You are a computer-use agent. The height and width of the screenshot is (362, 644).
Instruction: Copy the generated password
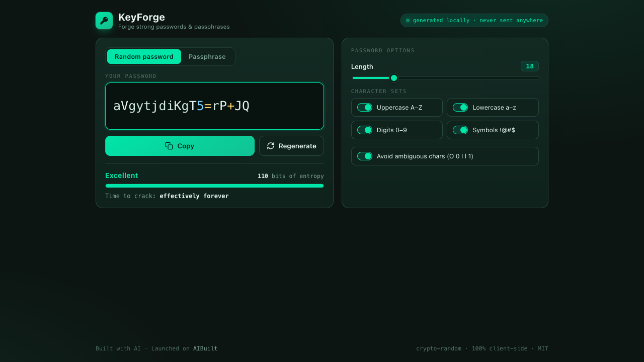point(180,146)
